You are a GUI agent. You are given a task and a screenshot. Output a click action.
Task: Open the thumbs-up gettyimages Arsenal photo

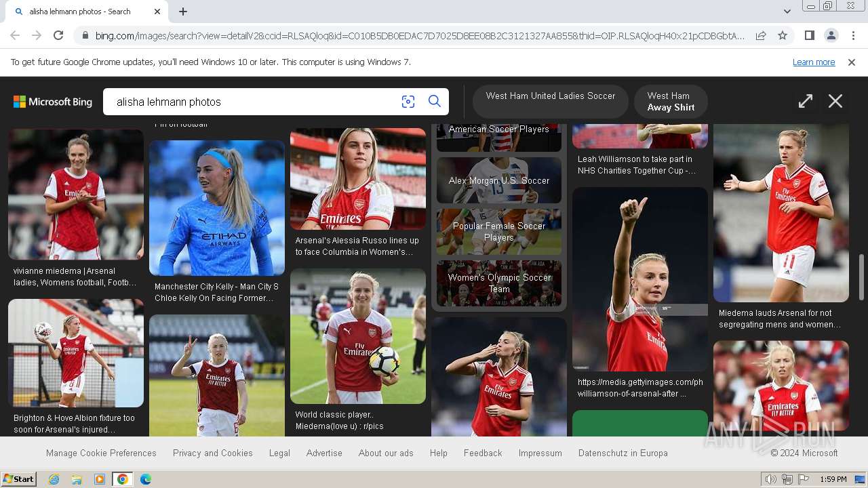(640, 279)
